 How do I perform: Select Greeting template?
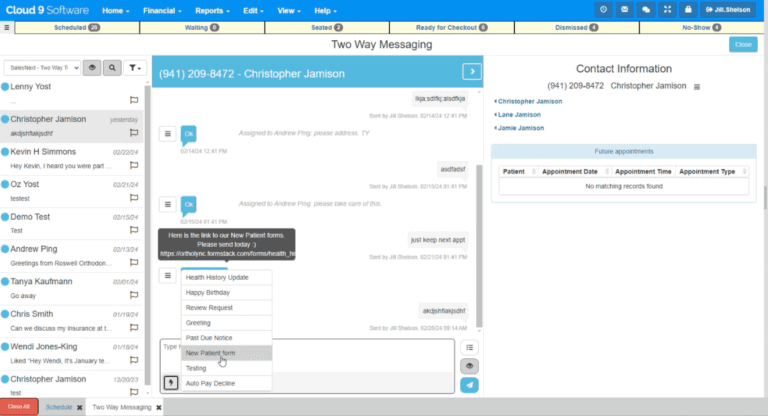226,323
